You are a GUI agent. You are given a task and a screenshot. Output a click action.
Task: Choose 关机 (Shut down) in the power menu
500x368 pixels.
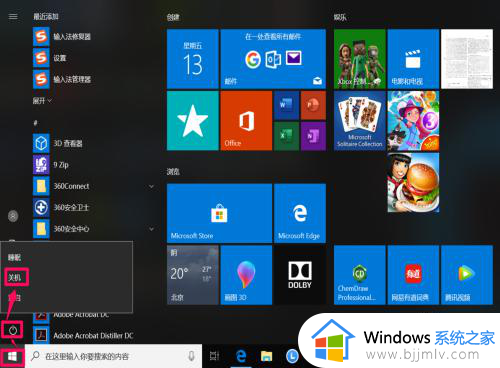(15, 277)
